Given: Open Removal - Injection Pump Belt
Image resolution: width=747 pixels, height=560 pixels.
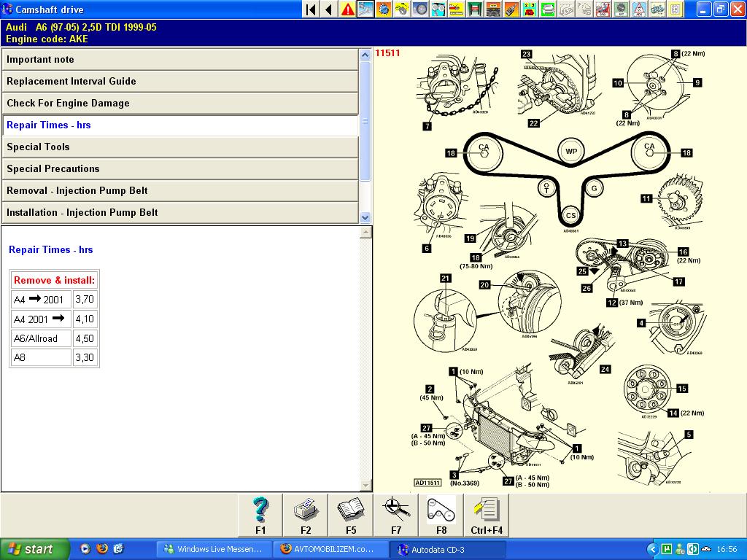Looking at the screenshot, I should 180,191.
